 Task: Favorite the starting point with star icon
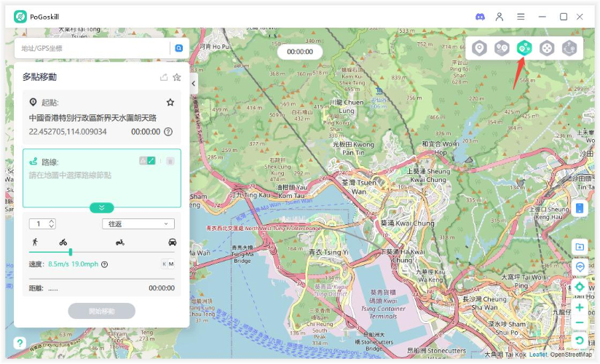[x=170, y=103]
